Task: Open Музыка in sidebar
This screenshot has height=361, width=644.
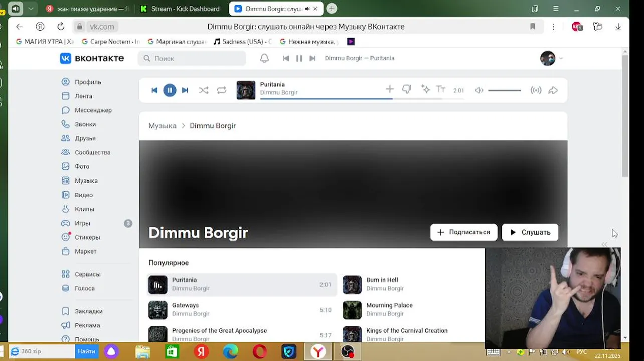Action: click(86, 180)
